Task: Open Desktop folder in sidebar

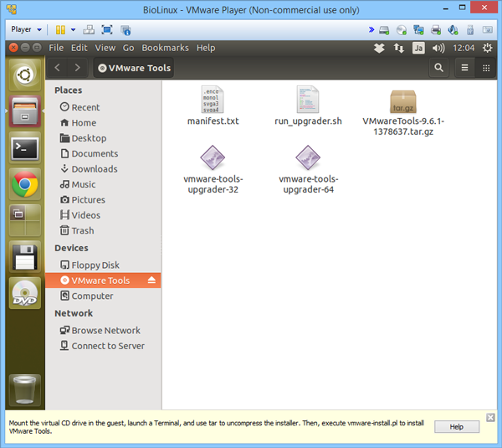Action: tap(103, 138)
